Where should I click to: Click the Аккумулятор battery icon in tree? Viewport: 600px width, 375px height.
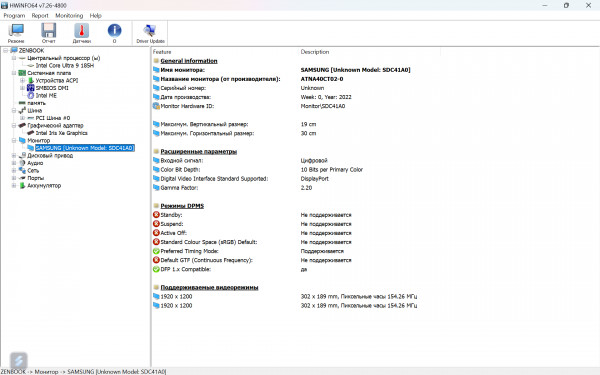[22, 186]
